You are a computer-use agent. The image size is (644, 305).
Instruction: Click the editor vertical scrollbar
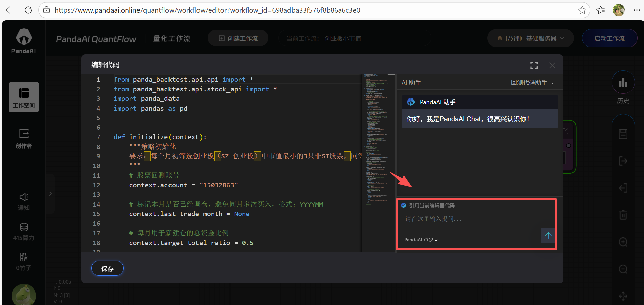coord(391,163)
